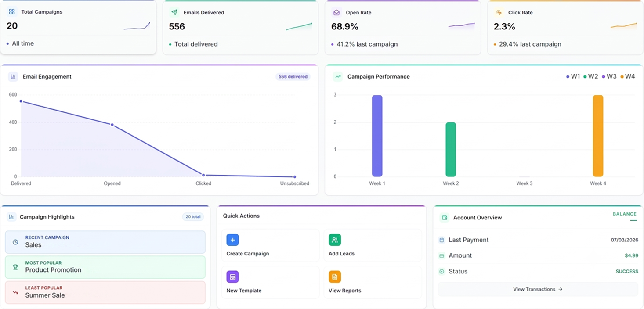Click the Open Rate sparkline chart

462,26
